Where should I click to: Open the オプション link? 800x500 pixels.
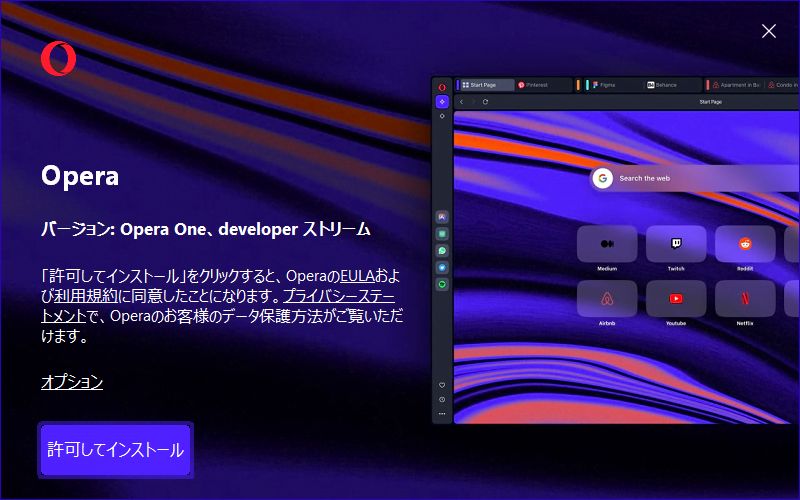point(72,381)
